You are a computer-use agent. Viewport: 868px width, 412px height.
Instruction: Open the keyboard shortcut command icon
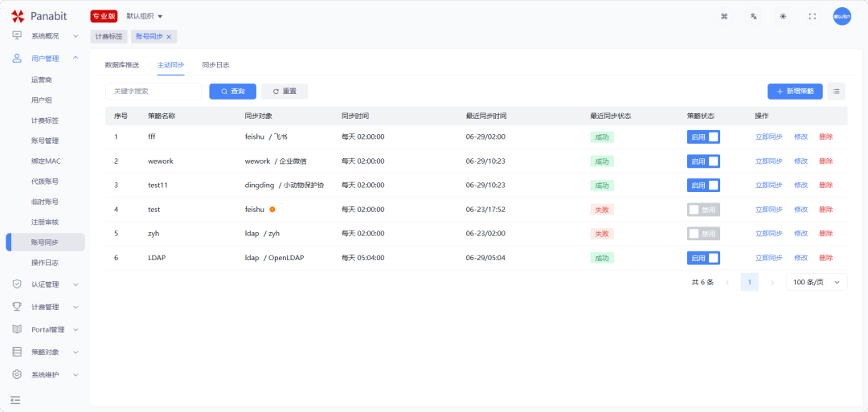point(724,16)
